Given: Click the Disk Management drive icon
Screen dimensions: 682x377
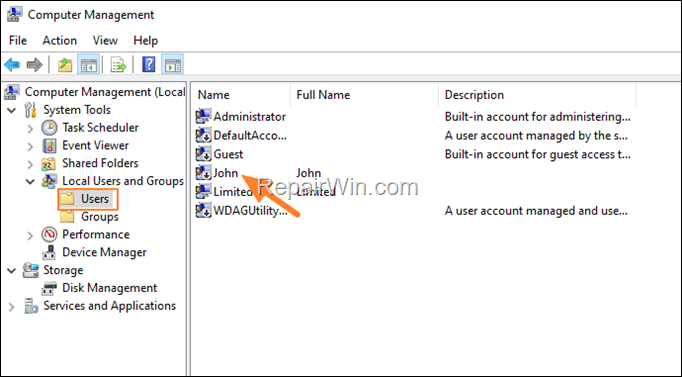Looking at the screenshot, I should 49,288.
